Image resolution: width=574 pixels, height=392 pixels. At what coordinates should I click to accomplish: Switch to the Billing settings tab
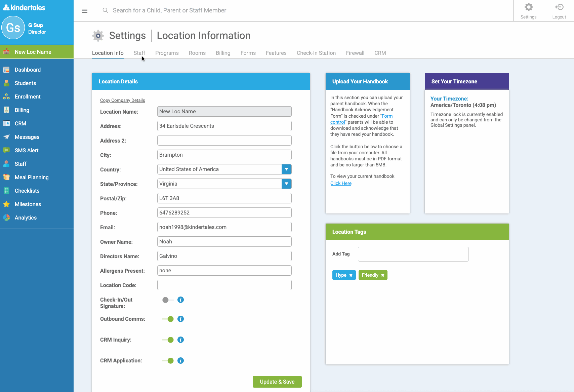pyautogui.click(x=223, y=53)
